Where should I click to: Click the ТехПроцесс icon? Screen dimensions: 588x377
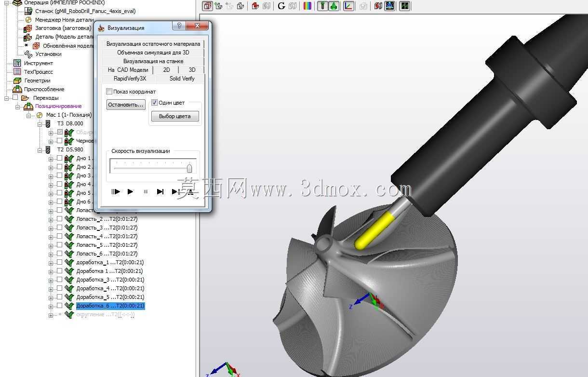tap(17, 72)
